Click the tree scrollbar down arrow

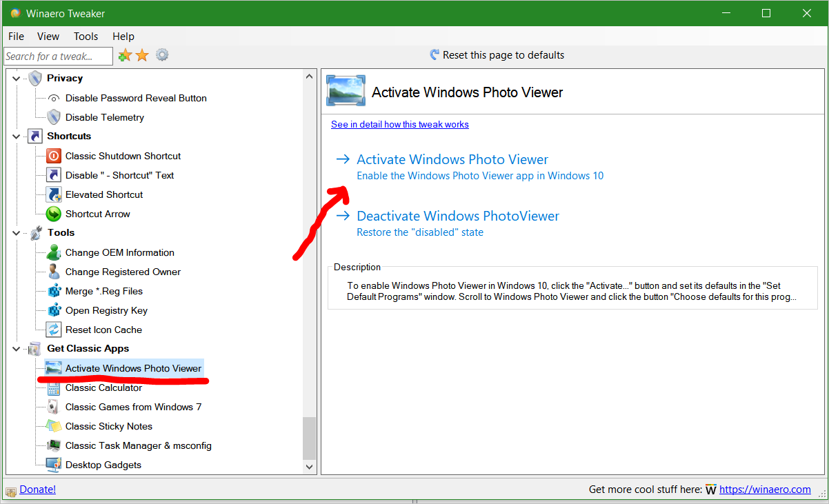tap(310, 467)
